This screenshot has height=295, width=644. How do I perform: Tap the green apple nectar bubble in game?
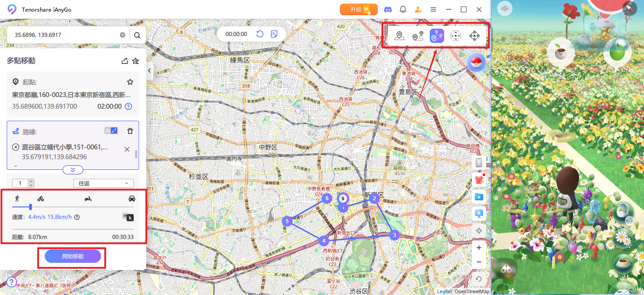(617, 53)
